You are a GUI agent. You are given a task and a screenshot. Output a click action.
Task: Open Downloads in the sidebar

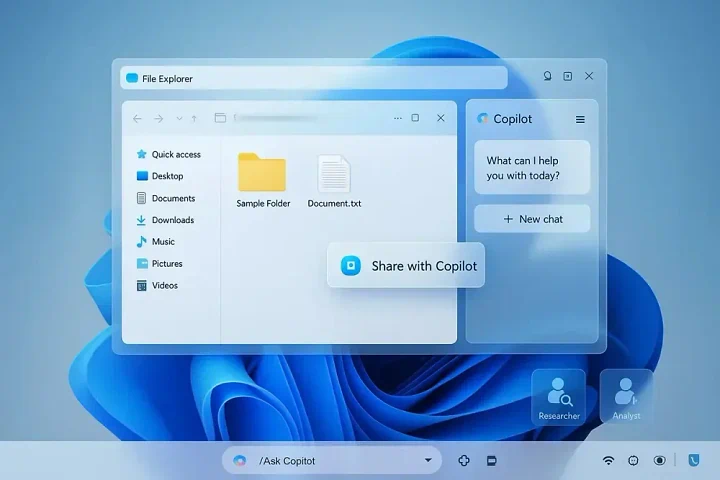[x=165, y=220]
